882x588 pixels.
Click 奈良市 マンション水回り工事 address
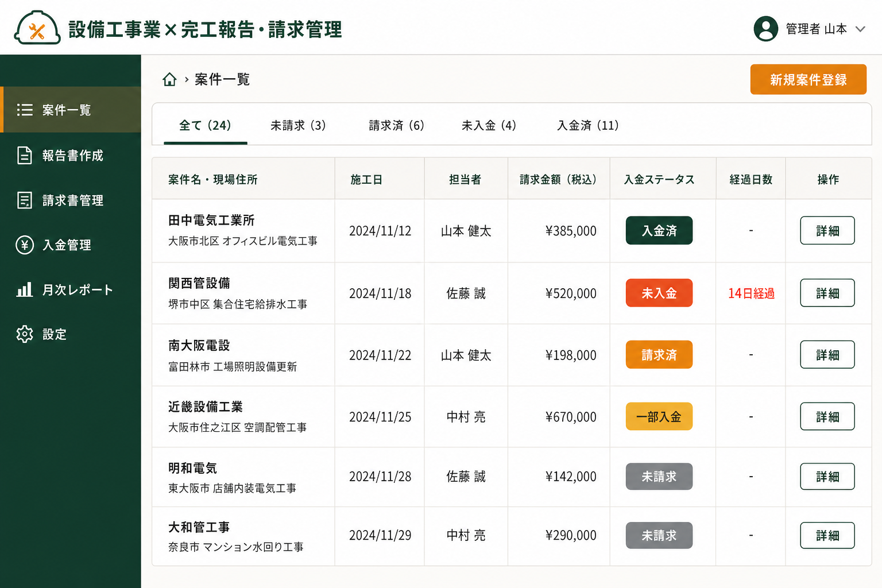(x=236, y=547)
